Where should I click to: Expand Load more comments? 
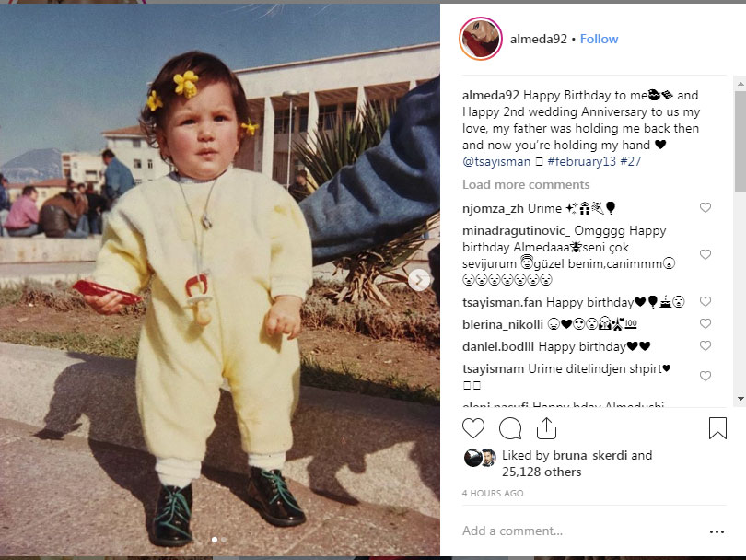pos(526,184)
